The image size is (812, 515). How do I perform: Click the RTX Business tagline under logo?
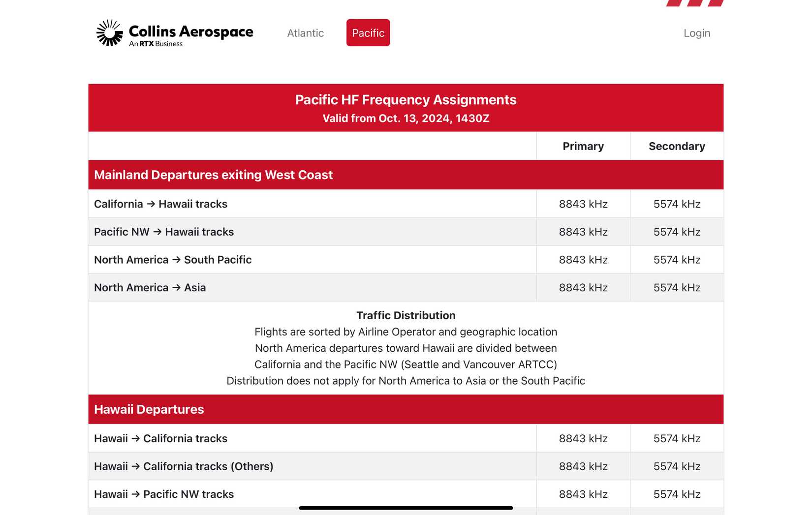(x=156, y=44)
